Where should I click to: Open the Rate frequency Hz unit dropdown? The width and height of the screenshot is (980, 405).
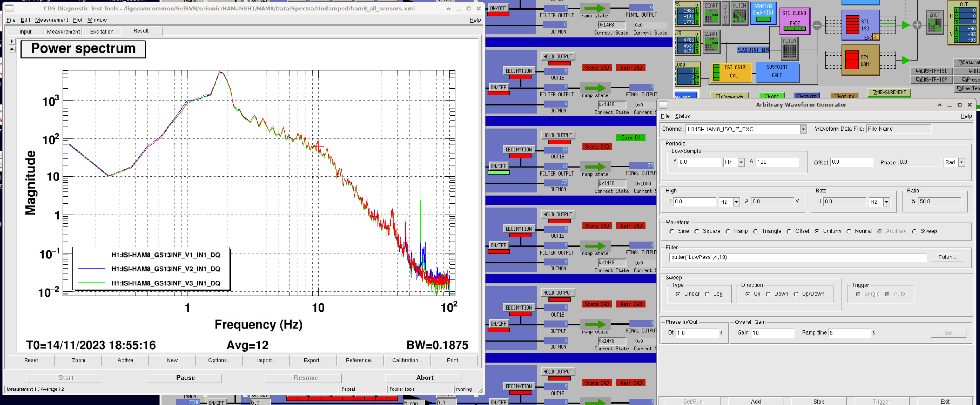click(x=887, y=202)
